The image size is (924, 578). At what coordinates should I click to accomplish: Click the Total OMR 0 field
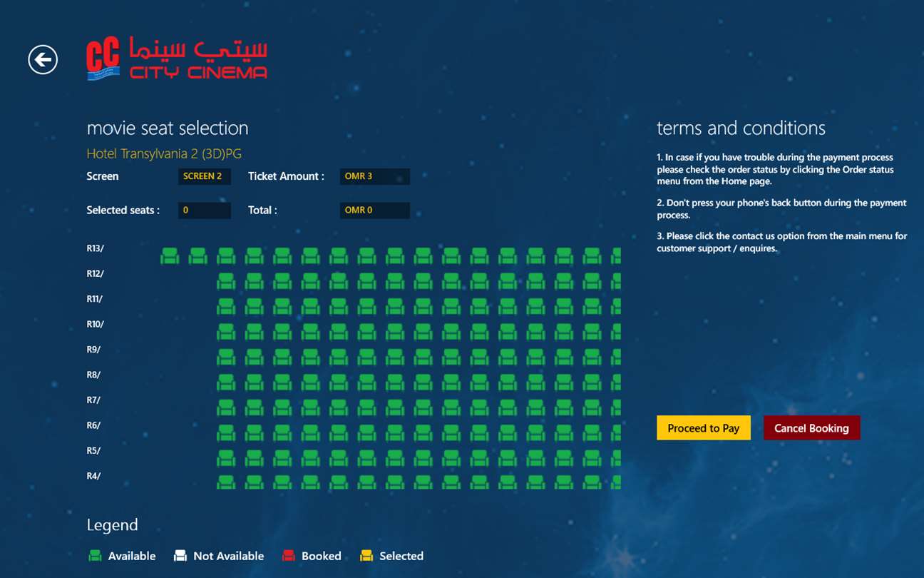click(374, 211)
